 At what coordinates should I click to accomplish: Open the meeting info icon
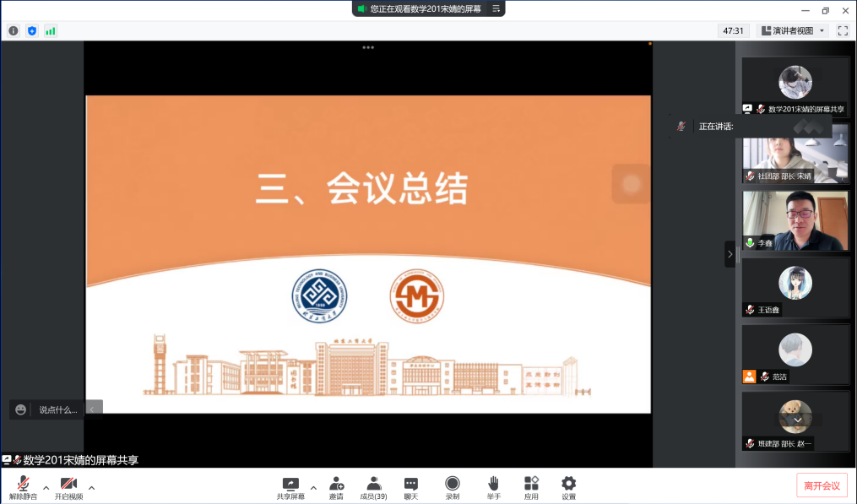click(x=14, y=30)
